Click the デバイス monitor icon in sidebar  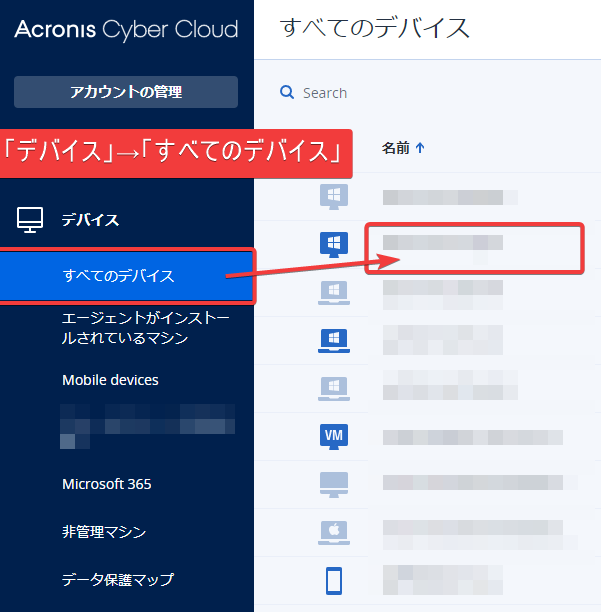(30, 219)
